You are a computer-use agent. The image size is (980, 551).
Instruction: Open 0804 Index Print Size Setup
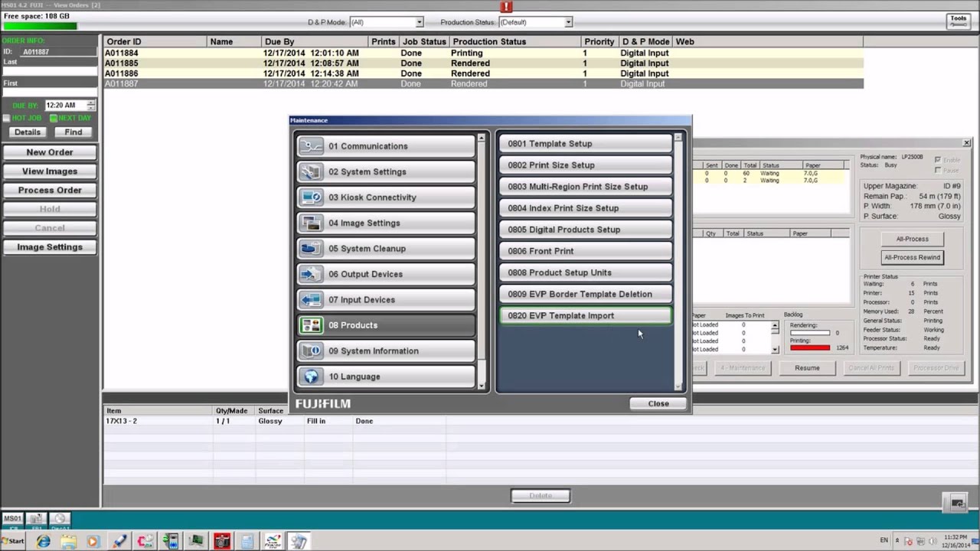(x=586, y=208)
